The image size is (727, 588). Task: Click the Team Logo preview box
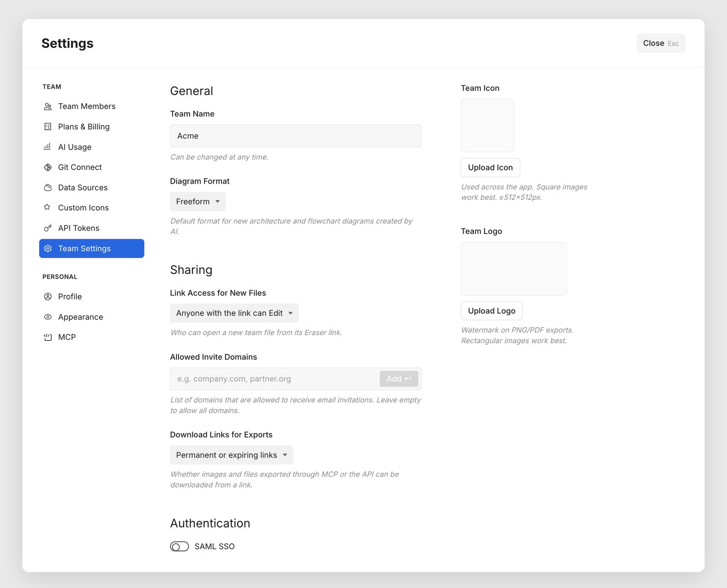click(514, 269)
